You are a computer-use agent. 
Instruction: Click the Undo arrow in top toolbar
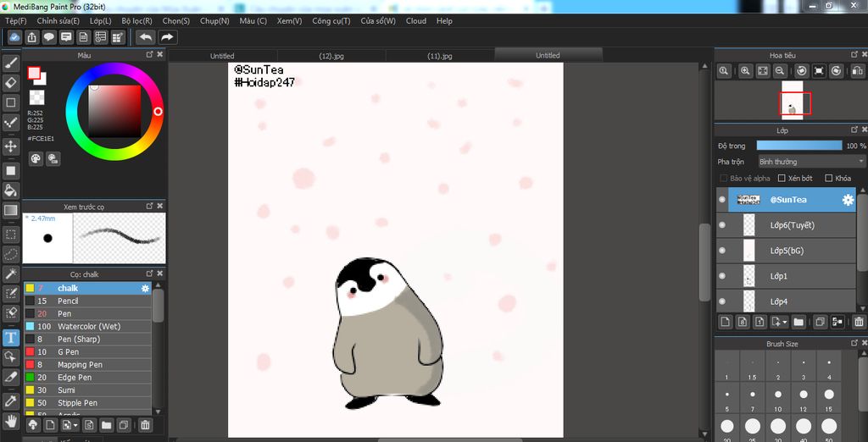(x=146, y=37)
